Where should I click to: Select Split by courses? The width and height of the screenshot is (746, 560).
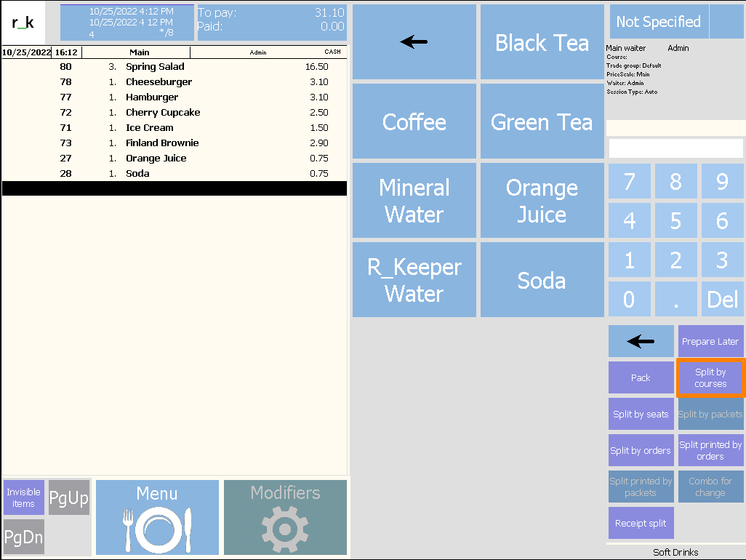[710, 377]
